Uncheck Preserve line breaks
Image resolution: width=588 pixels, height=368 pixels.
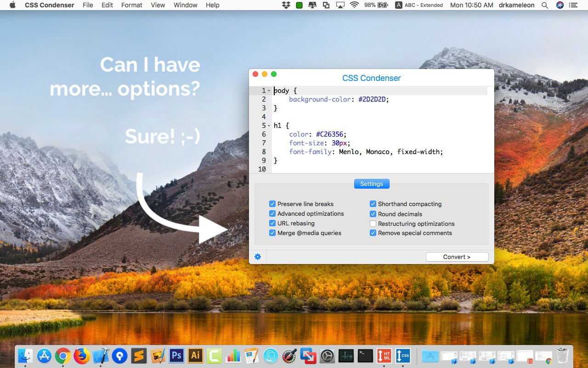(x=272, y=204)
